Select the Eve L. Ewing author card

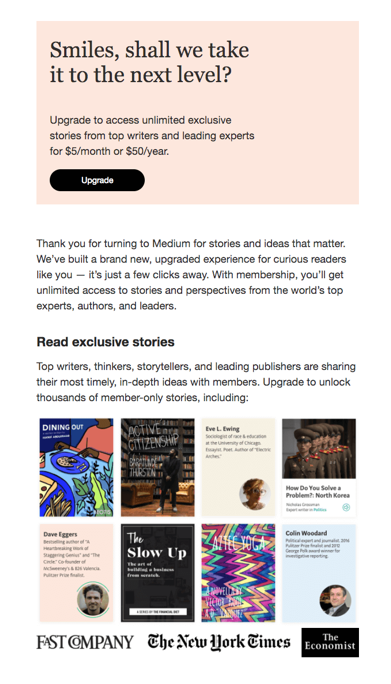click(238, 468)
